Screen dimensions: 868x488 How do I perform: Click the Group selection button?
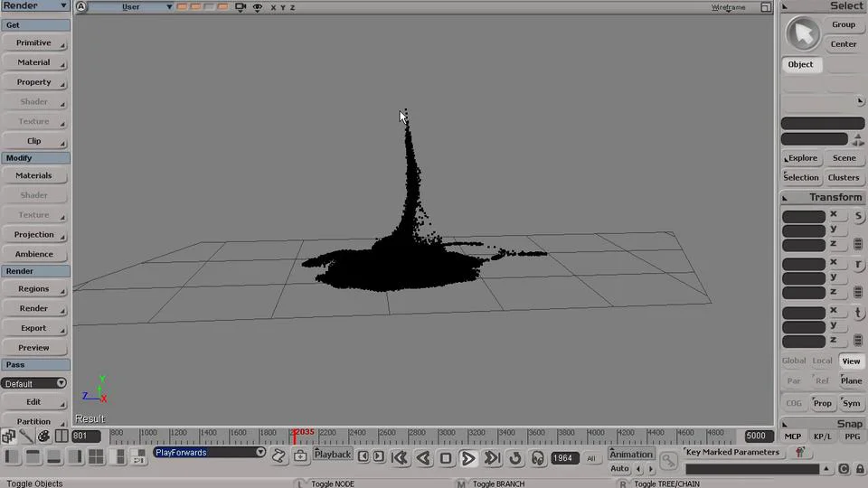[844, 24]
